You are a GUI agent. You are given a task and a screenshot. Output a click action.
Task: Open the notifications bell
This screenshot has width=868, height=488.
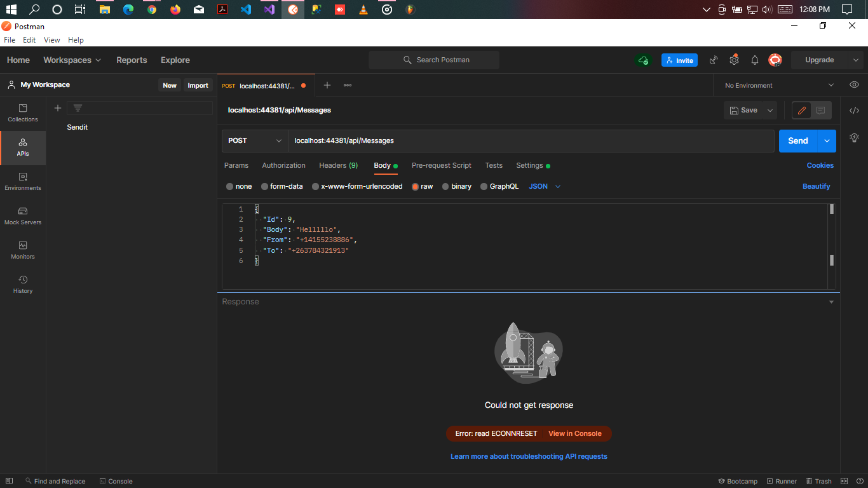754,60
